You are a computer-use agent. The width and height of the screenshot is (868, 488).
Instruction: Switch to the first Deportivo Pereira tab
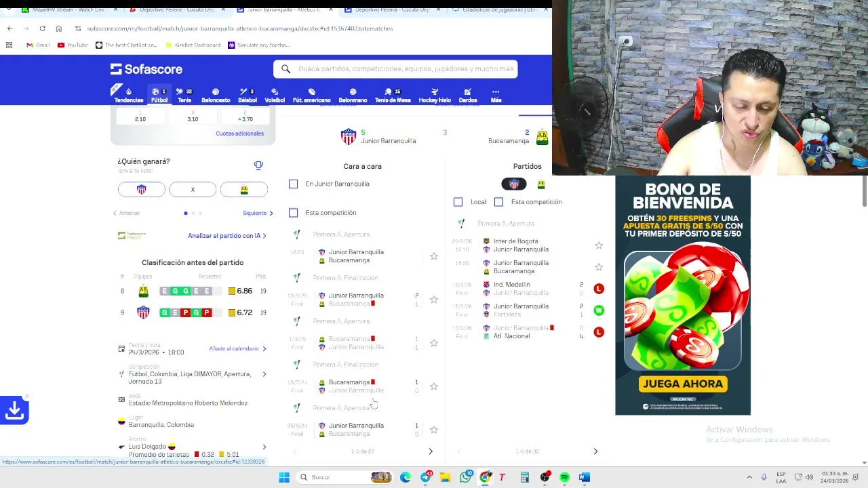point(176,9)
